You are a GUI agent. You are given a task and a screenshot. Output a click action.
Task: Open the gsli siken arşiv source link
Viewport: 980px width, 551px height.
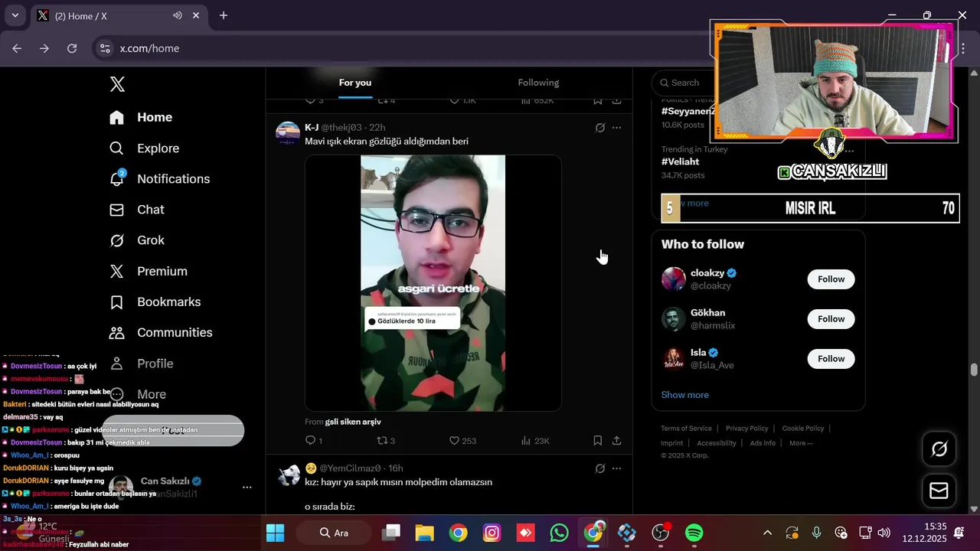(353, 422)
